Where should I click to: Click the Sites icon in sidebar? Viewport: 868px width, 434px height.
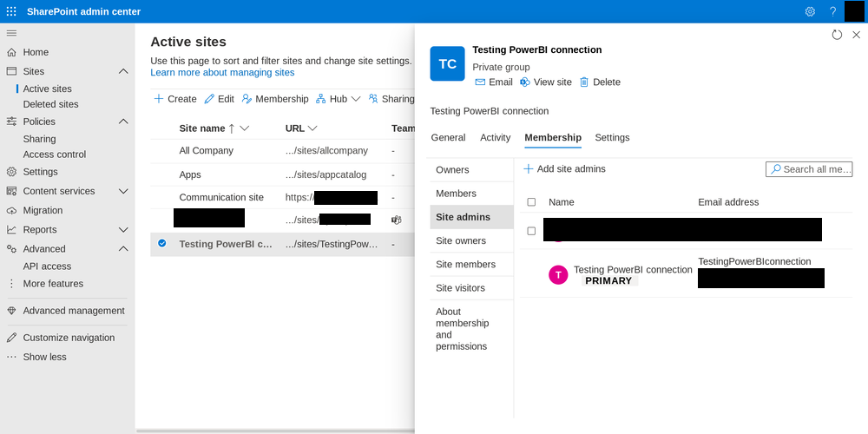11,71
